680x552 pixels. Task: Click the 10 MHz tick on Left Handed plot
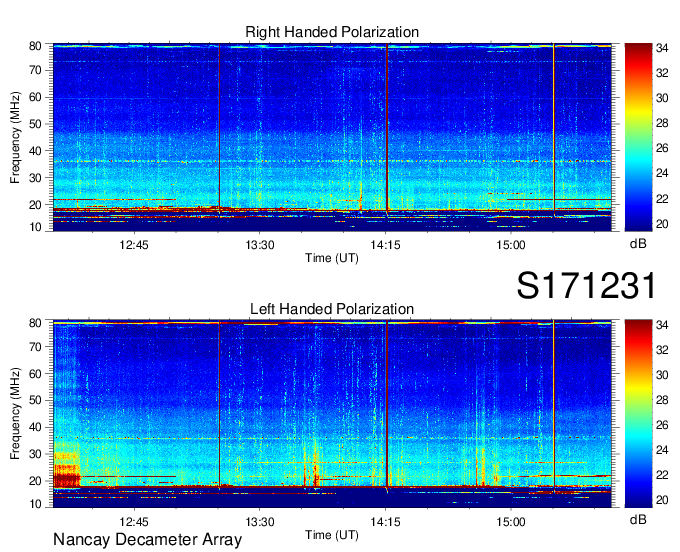[35, 503]
